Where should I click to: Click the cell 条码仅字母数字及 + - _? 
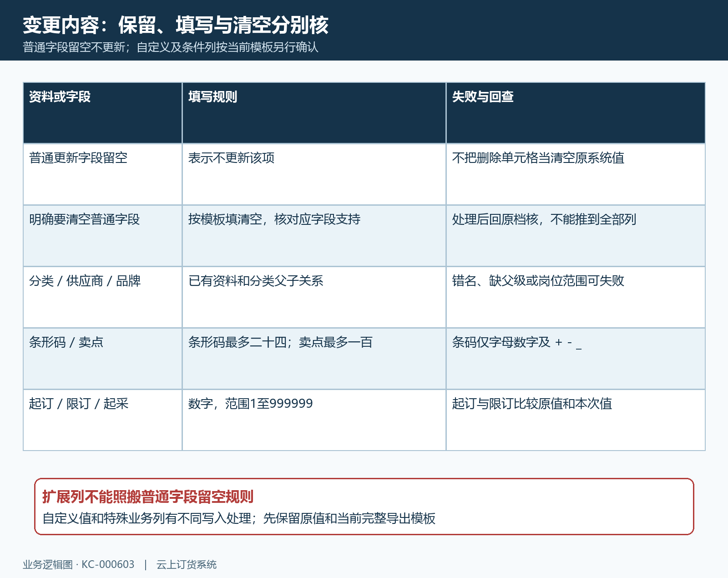(x=576, y=359)
